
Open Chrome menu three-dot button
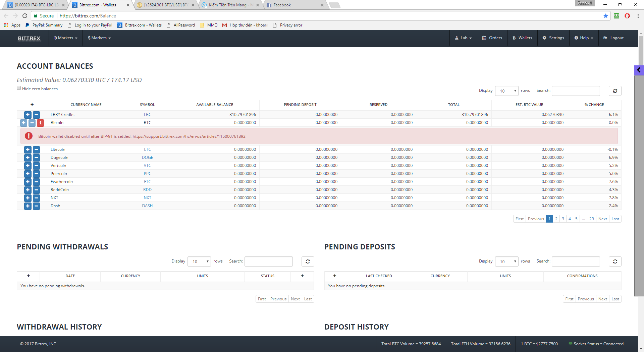[x=638, y=16]
